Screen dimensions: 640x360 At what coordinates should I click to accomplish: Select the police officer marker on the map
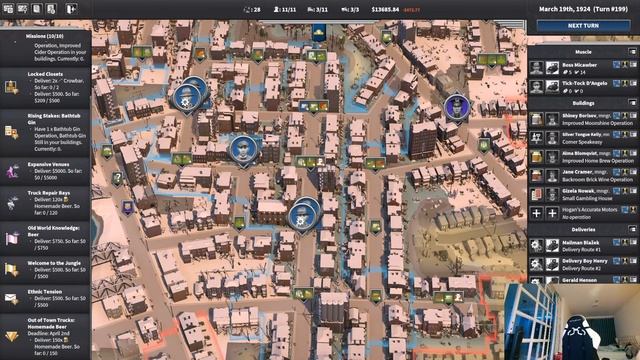click(x=456, y=107)
